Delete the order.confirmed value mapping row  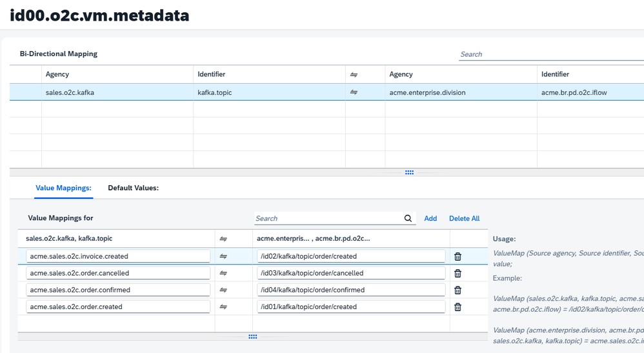458,290
